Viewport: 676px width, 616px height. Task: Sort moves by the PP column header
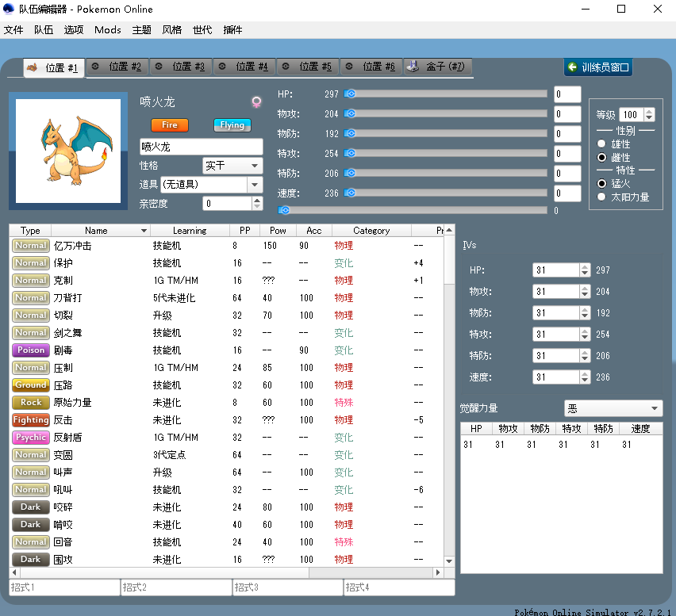(x=245, y=231)
